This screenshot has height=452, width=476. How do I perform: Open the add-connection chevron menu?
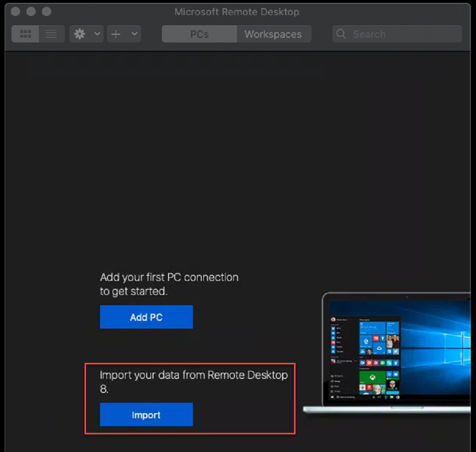[134, 34]
